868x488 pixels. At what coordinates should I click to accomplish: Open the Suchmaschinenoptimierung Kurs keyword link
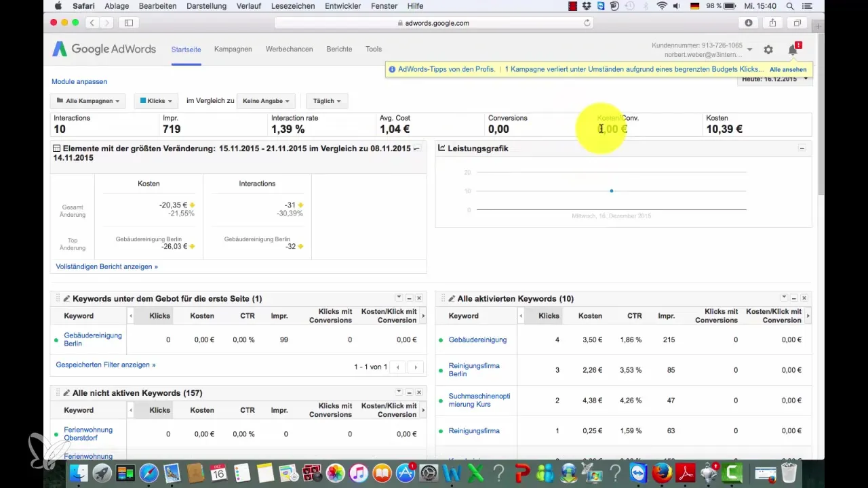coord(479,400)
